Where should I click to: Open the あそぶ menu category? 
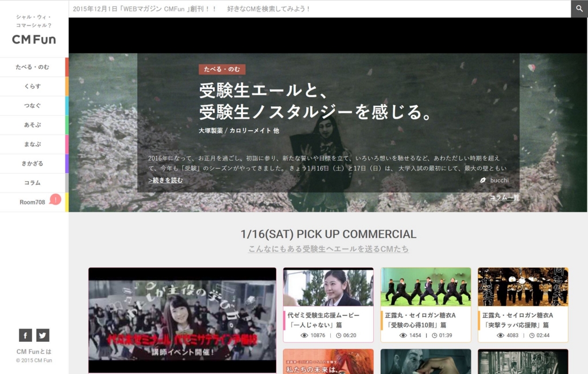pyautogui.click(x=34, y=125)
